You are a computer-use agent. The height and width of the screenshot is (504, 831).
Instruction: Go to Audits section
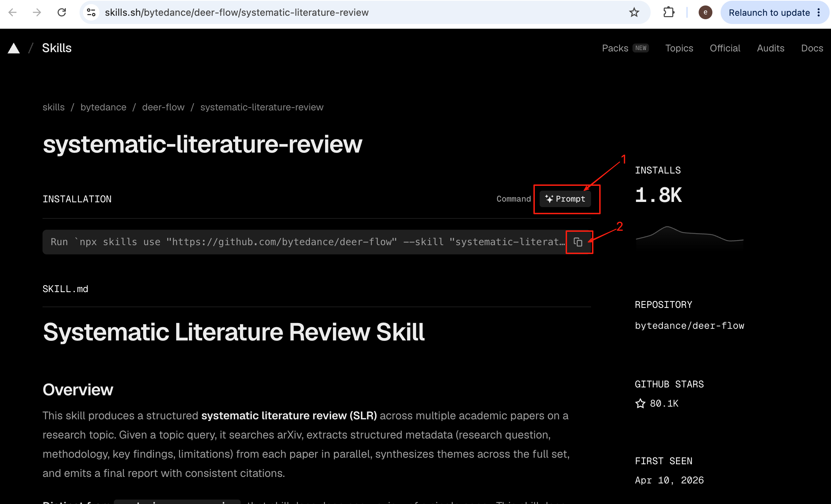pyautogui.click(x=771, y=48)
